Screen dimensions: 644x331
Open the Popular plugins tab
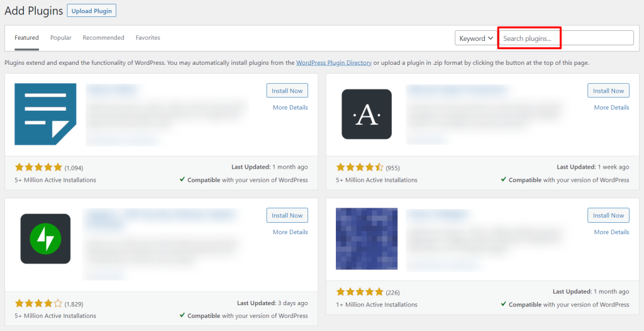61,37
